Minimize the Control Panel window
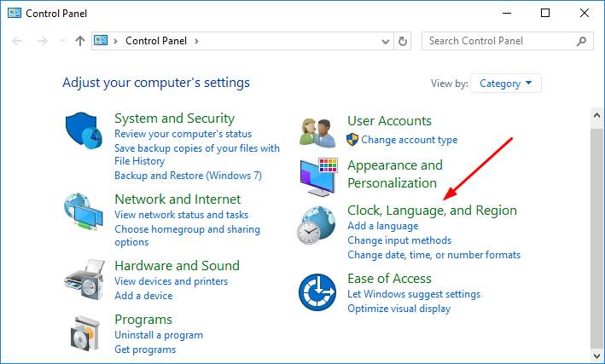The width and height of the screenshot is (605, 364). pos(507,13)
